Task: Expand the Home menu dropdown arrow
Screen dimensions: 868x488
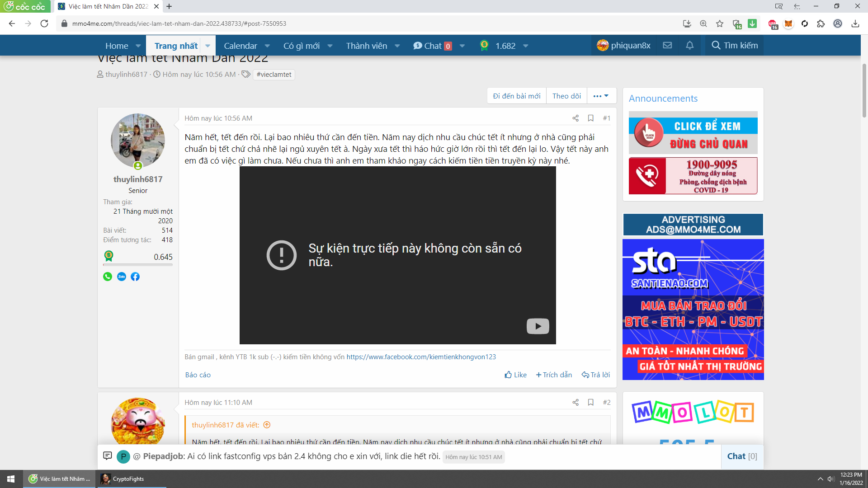Action: pyautogui.click(x=138, y=46)
